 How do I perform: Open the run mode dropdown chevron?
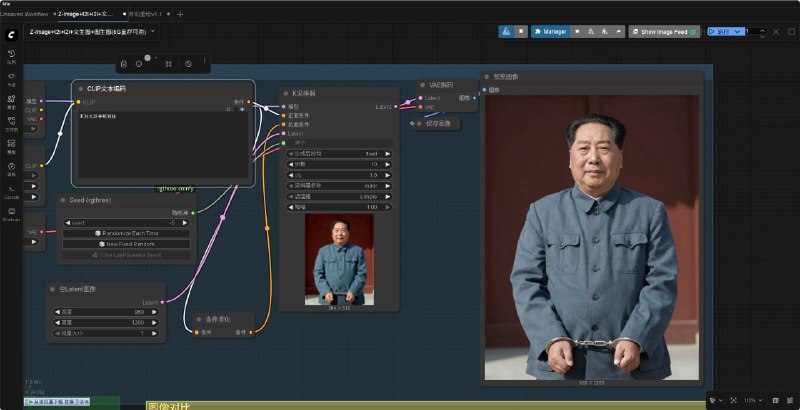[738, 32]
